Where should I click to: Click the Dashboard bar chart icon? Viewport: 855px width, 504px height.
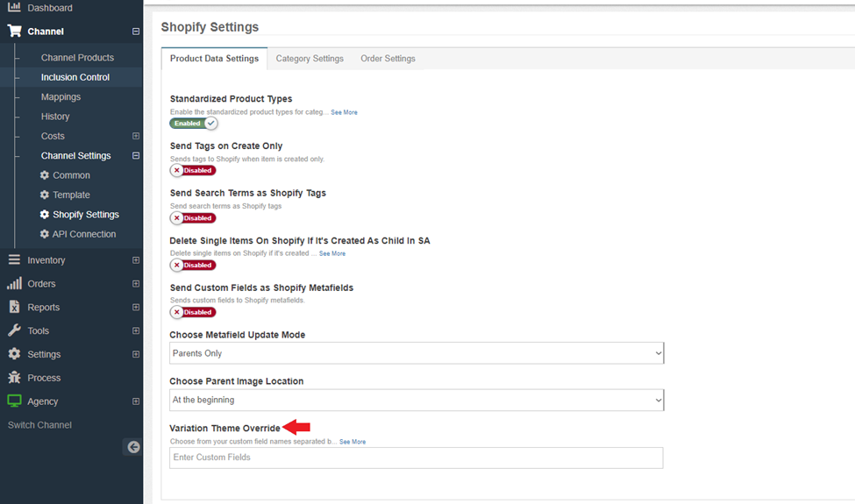pyautogui.click(x=14, y=7)
